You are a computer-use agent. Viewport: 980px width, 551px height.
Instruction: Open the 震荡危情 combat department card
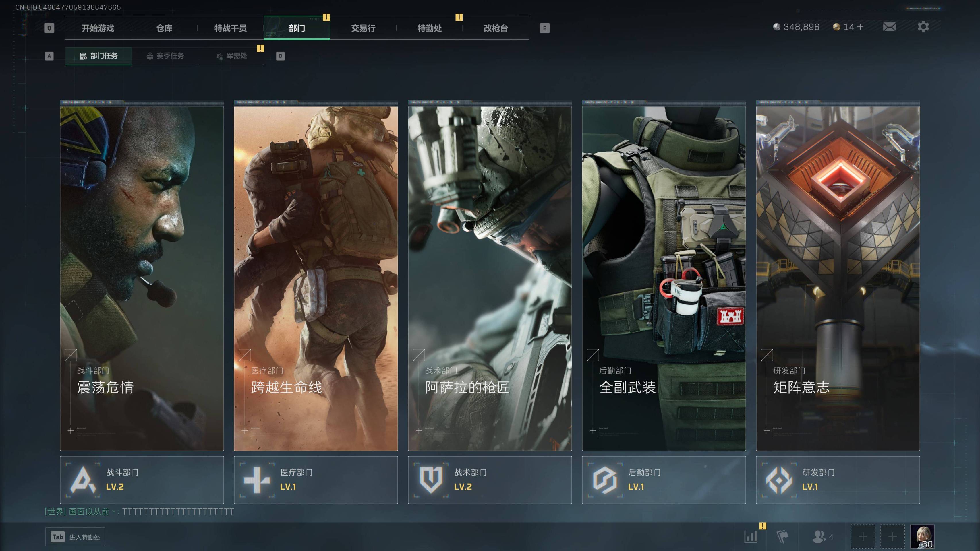point(142,278)
